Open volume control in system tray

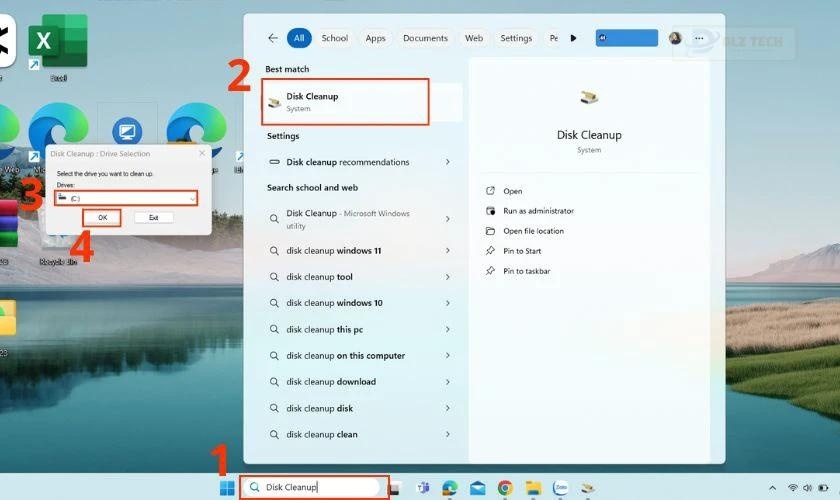pyautogui.click(x=807, y=488)
